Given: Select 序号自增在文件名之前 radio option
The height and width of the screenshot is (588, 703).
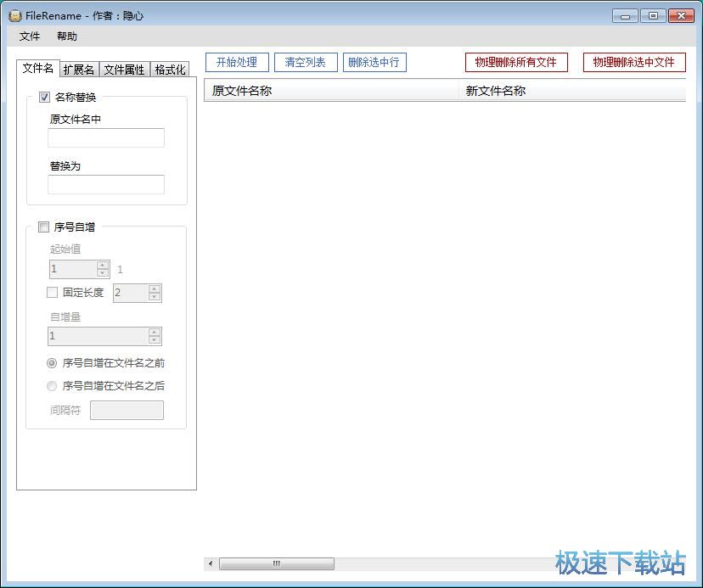Looking at the screenshot, I should tap(52, 363).
